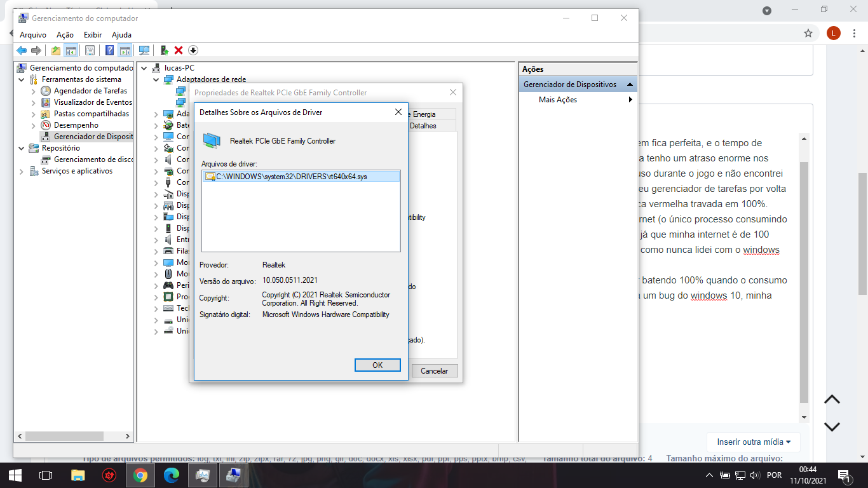Click the Disable device down-arrow icon

point(193,50)
